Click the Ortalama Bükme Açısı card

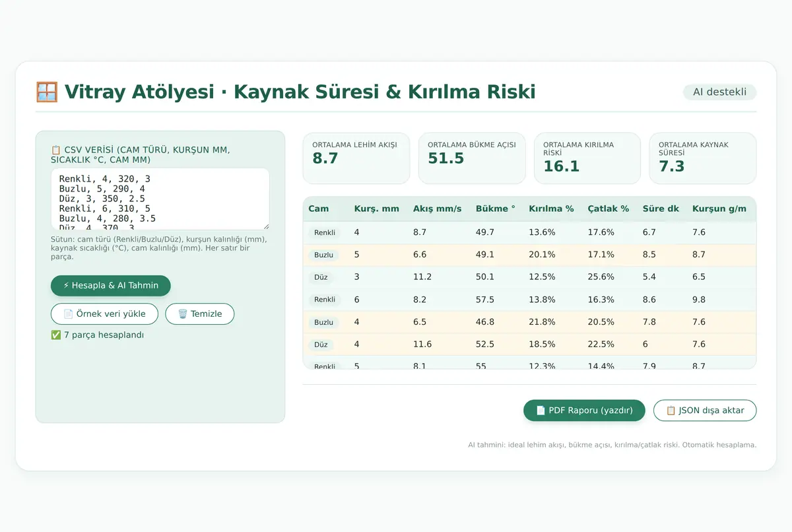point(472,158)
